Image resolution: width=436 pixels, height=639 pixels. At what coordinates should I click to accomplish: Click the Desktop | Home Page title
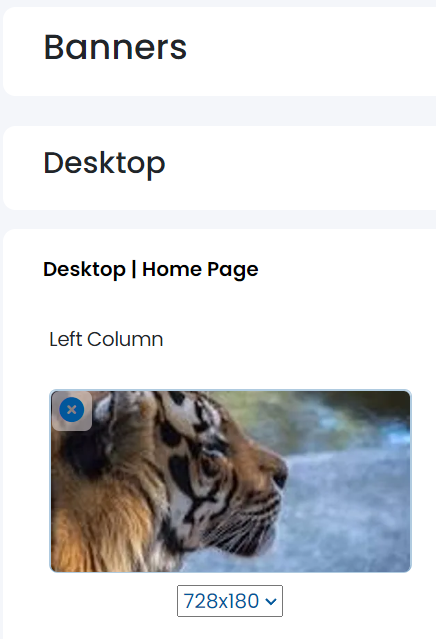click(151, 270)
